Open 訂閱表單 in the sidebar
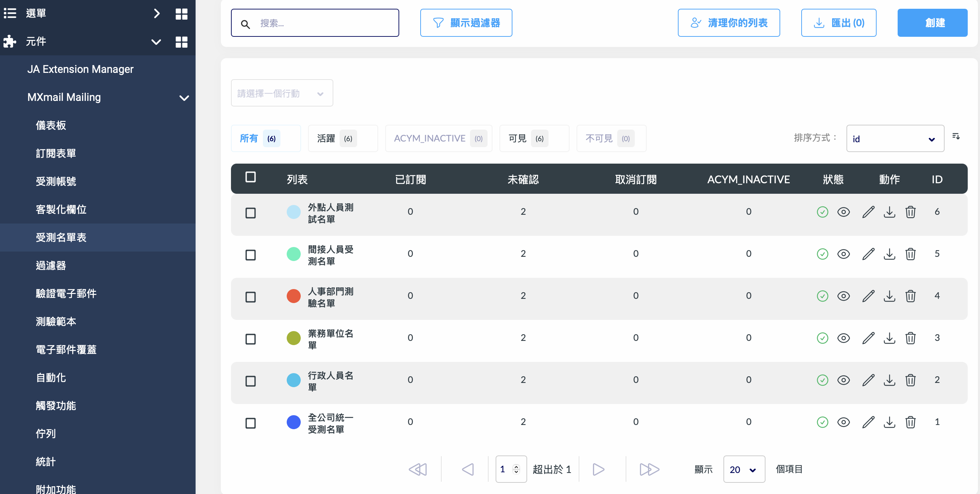This screenshot has width=980, height=494. tap(56, 153)
